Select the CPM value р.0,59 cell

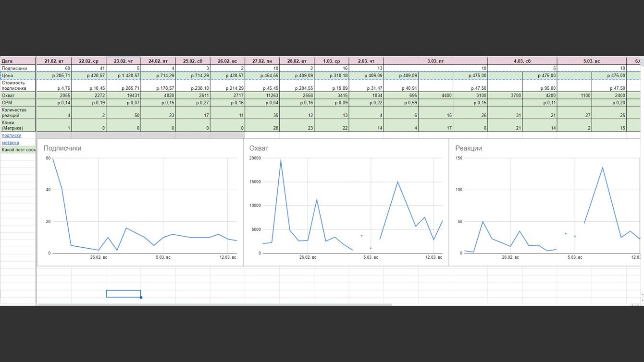click(x=401, y=102)
